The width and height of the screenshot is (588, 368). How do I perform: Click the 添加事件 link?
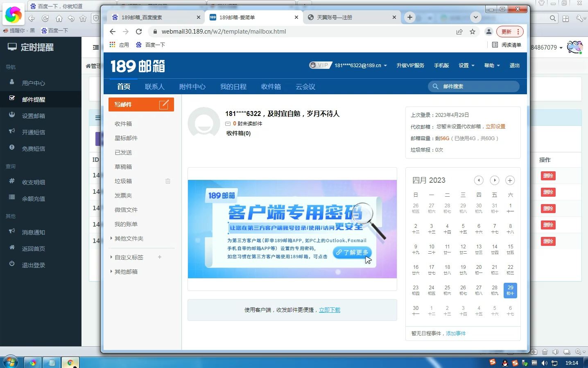pyautogui.click(x=456, y=334)
